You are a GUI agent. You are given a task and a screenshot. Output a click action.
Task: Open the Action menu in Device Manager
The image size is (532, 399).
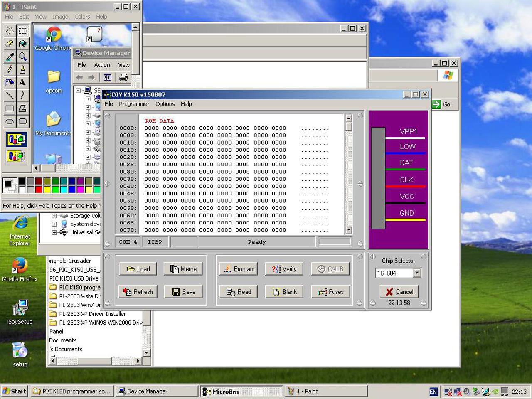pos(102,65)
